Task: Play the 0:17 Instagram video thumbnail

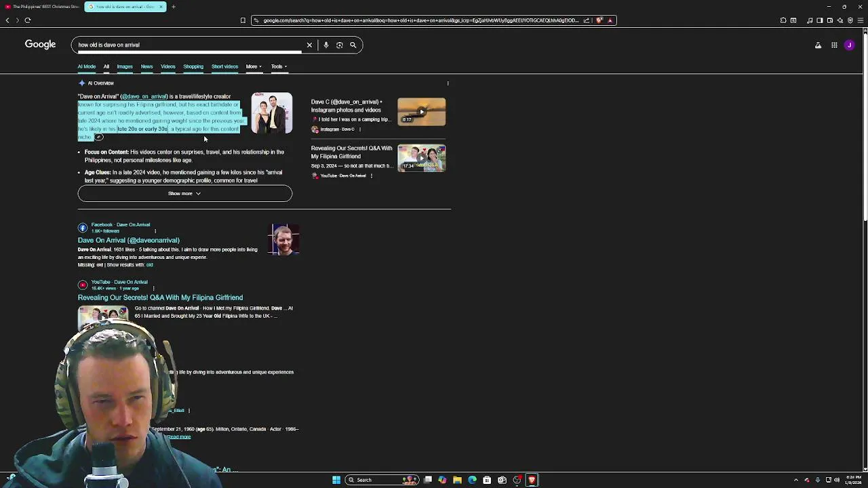Action: tap(422, 112)
